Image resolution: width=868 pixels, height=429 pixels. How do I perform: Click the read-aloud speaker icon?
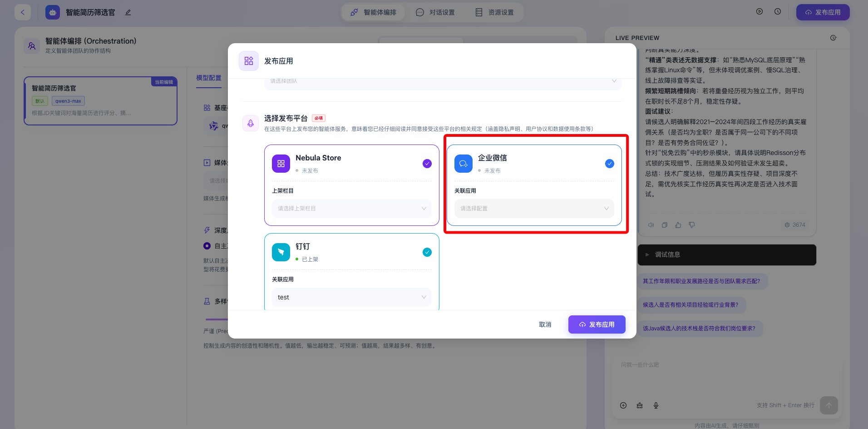pos(651,225)
